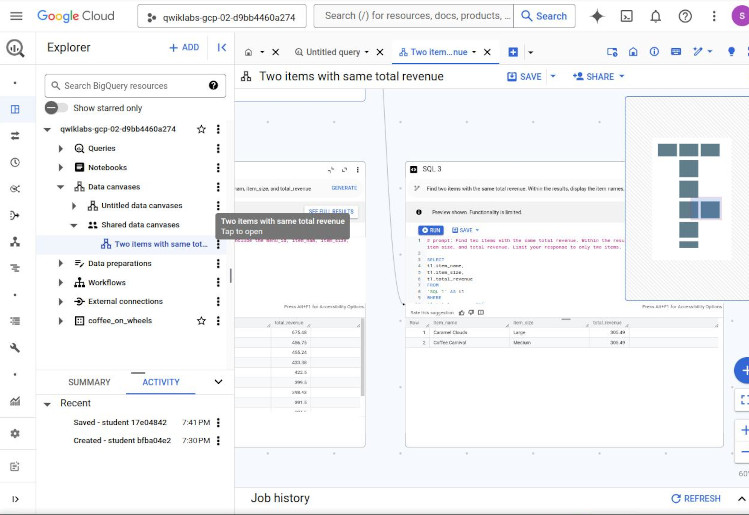Open the help question mark menu

tap(685, 16)
